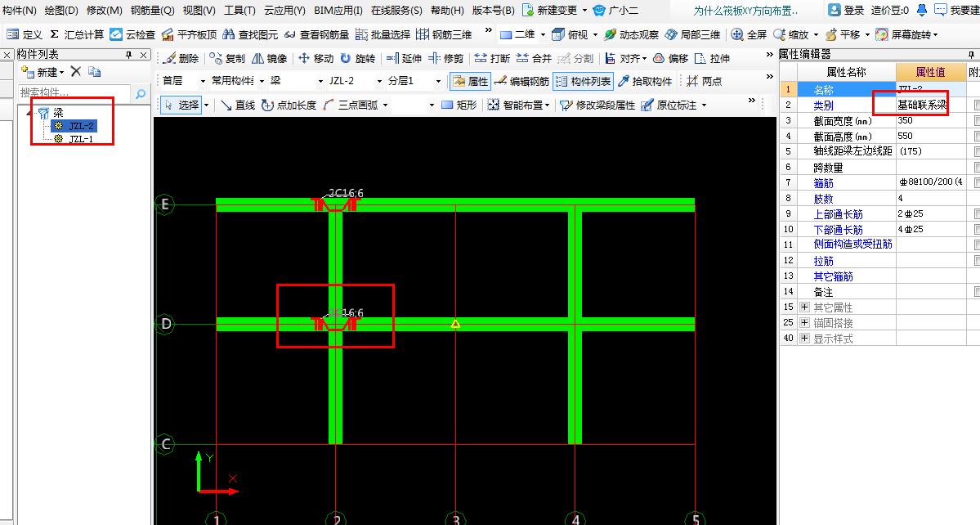
Task: Toggle 构件列表 component list button
Action: pos(583,81)
